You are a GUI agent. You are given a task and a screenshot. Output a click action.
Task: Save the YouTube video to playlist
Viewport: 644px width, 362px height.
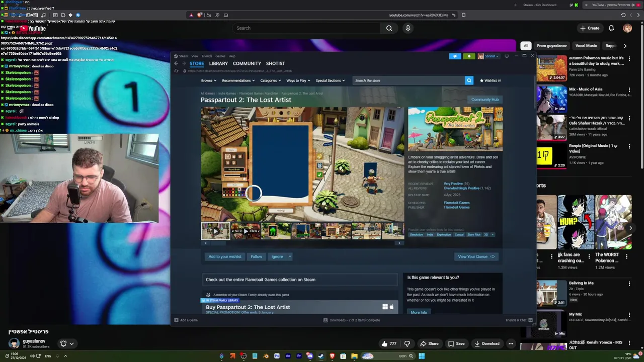(x=456, y=344)
